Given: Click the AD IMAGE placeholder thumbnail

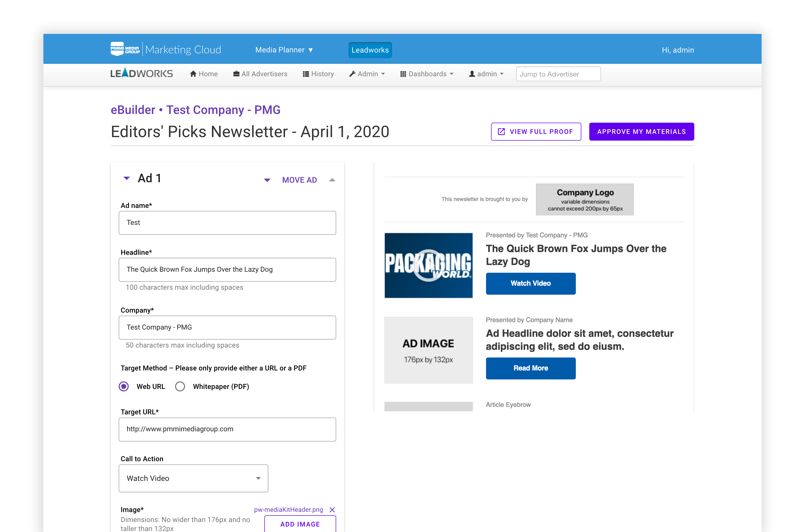Looking at the screenshot, I should point(428,350).
